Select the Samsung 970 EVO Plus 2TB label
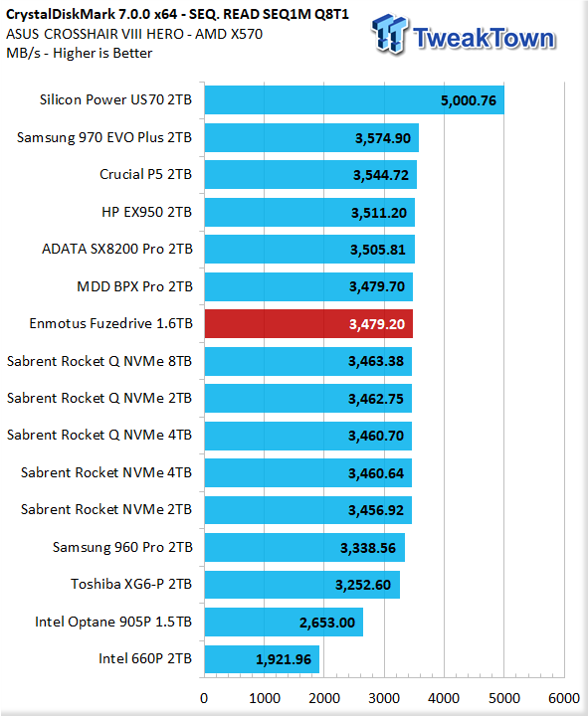Screen dimensions: 588x716 tap(104, 137)
